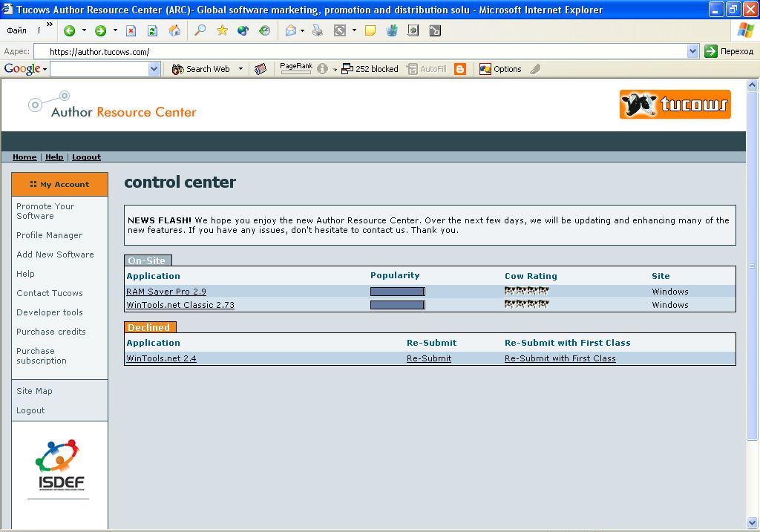The height and width of the screenshot is (532, 760).
Task: Open Profile Manager in sidebar
Action: pos(50,235)
